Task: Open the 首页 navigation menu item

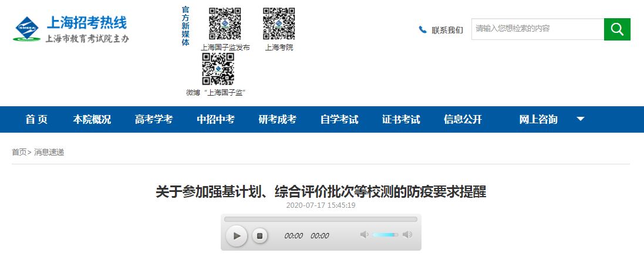Action: (36, 119)
